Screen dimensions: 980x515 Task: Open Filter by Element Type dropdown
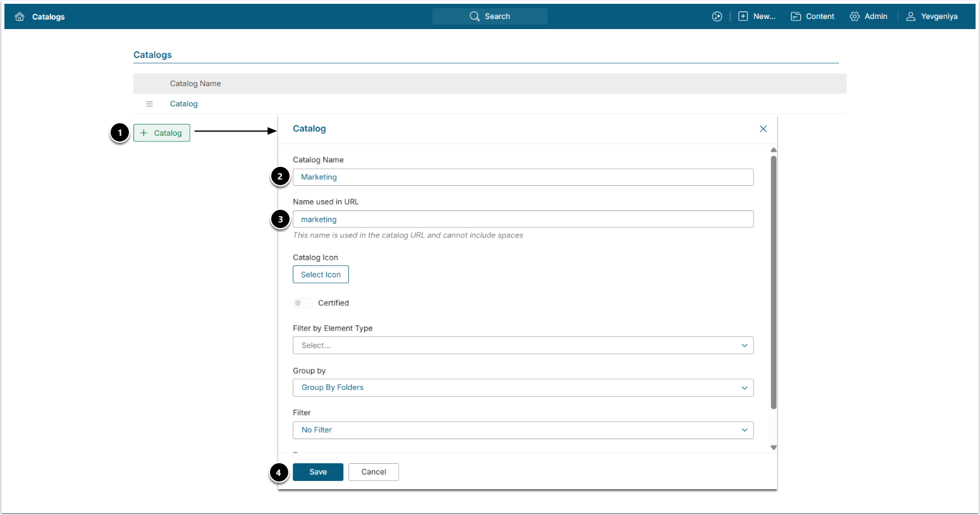[523, 346]
